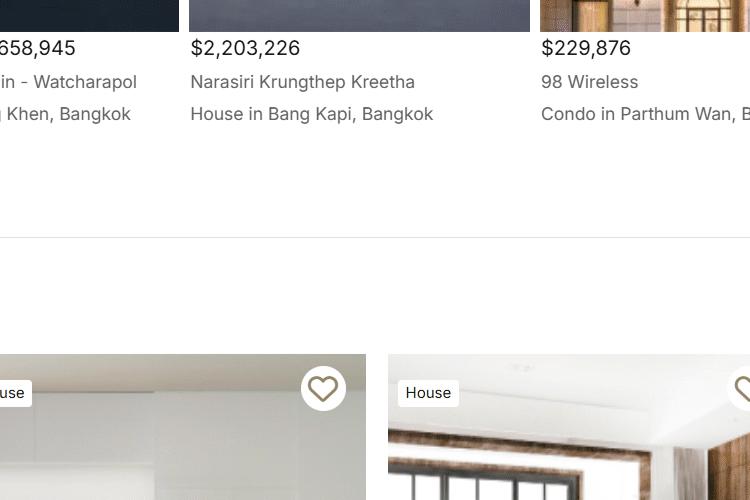Select the Khen, Bangkok location text
Viewport: 750px width, 500px height.
pyautogui.click(x=65, y=114)
